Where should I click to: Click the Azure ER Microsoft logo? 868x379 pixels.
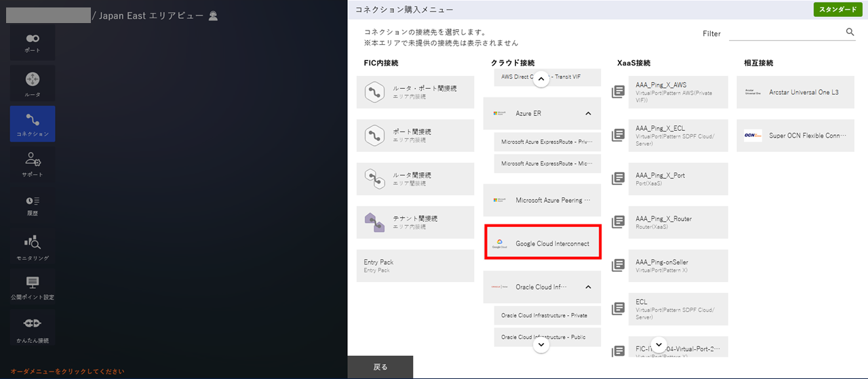pyautogui.click(x=500, y=114)
